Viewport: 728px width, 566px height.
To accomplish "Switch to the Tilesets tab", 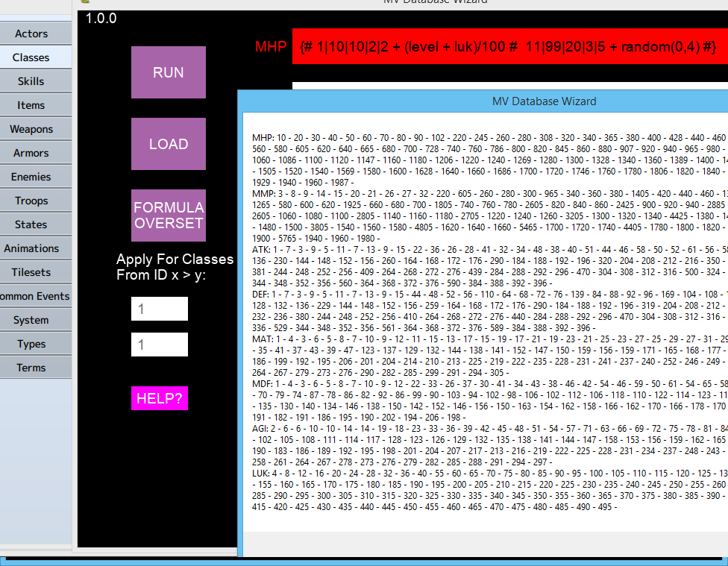I will coord(30,271).
